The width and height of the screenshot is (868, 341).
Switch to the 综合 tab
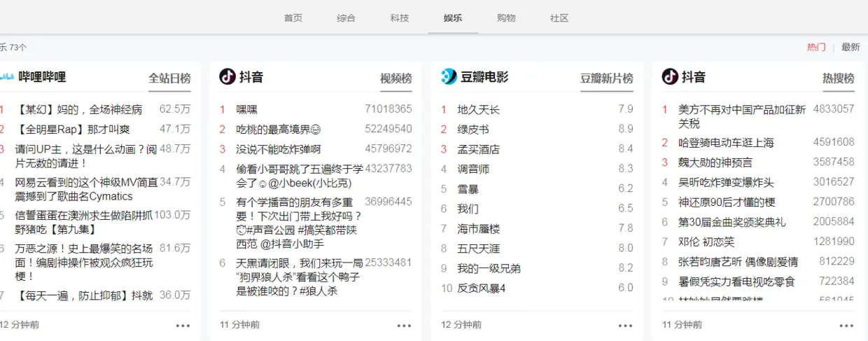pos(346,18)
